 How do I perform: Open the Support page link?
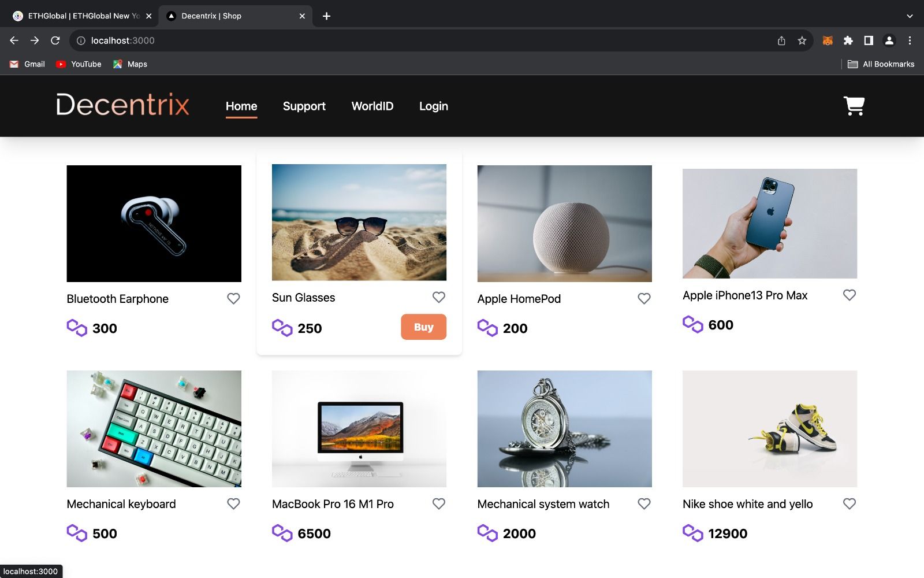[x=304, y=106]
